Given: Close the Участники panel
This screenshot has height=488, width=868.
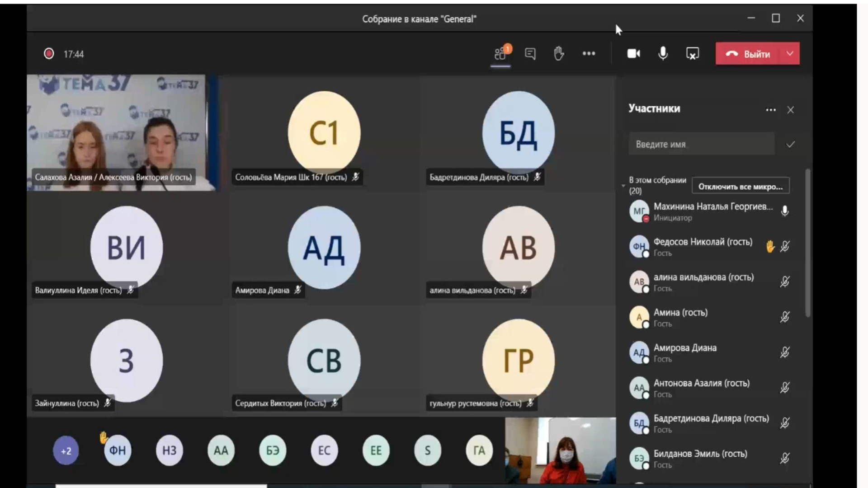Looking at the screenshot, I should [790, 110].
